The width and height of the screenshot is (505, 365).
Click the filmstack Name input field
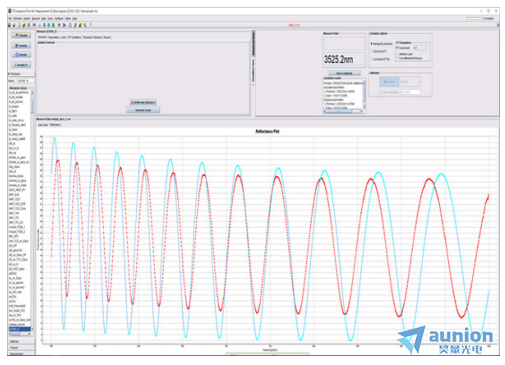[x=25, y=81]
